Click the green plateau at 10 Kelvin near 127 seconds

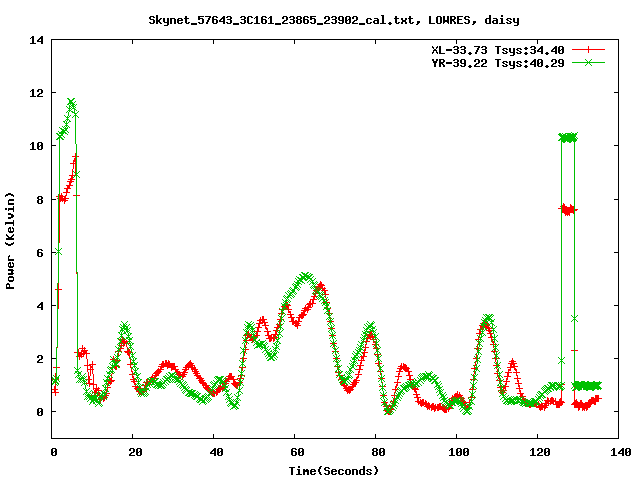(x=568, y=138)
